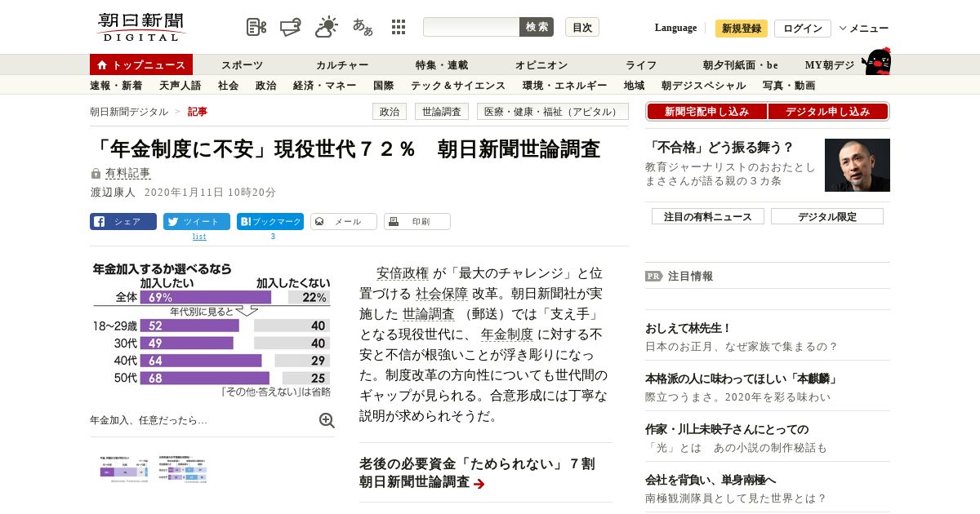Open the 有料記事 link
The width and height of the screenshot is (980, 514).
click(x=127, y=173)
